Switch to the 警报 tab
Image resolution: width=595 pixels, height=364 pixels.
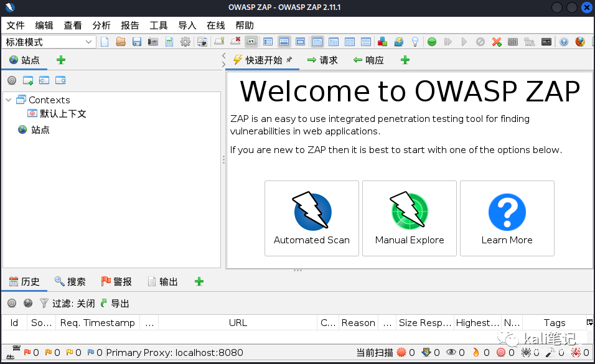click(116, 281)
